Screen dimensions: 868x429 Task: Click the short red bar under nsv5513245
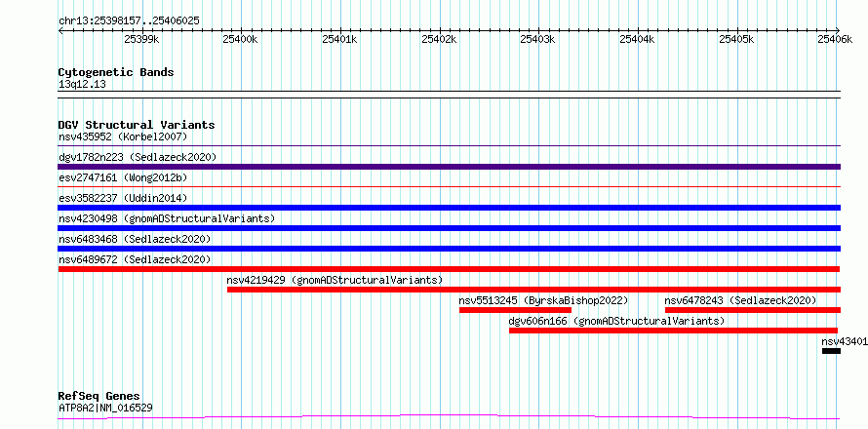click(x=515, y=310)
